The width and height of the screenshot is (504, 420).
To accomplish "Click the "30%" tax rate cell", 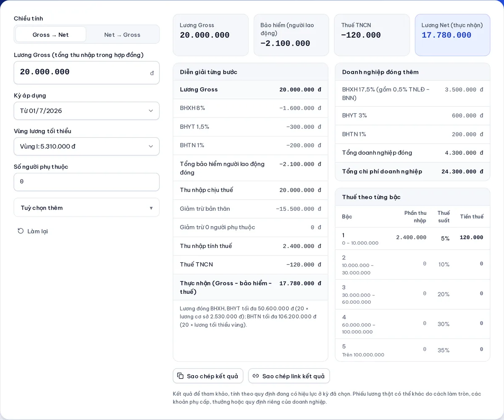I will (444, 324).
